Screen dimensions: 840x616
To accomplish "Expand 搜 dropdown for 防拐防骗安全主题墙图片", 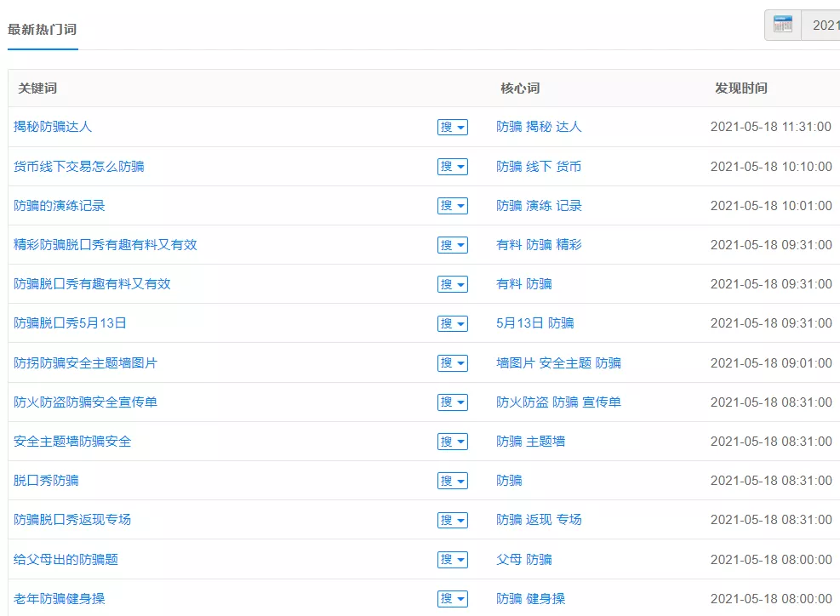I will pyautogui.click(x=453, y=363).
